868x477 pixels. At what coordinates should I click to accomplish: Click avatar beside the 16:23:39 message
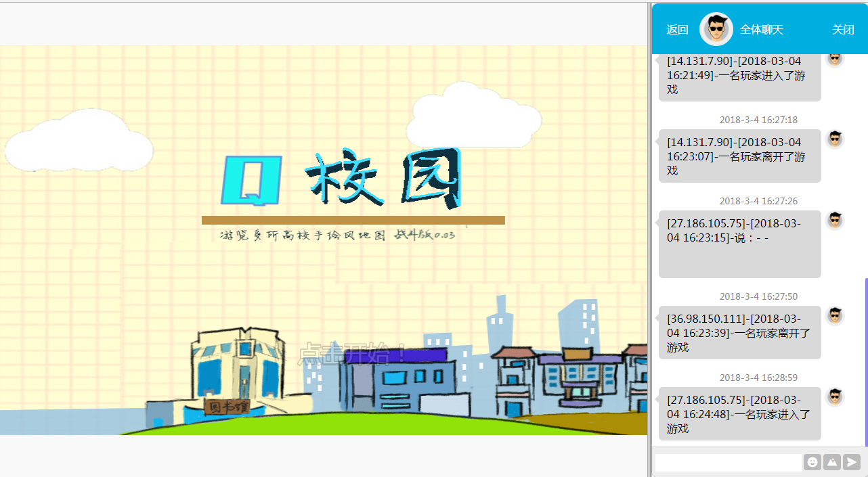pos(835,316)
